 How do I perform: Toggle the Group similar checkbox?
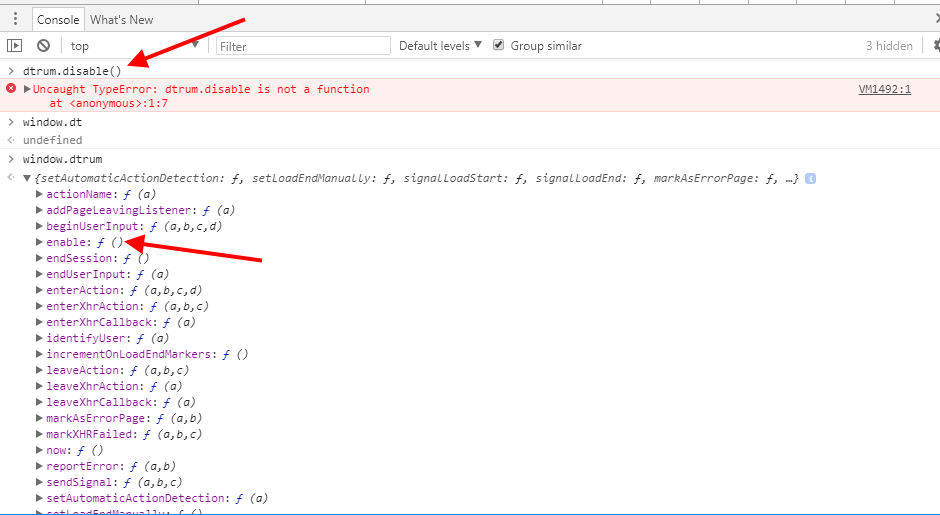(498, 45)
